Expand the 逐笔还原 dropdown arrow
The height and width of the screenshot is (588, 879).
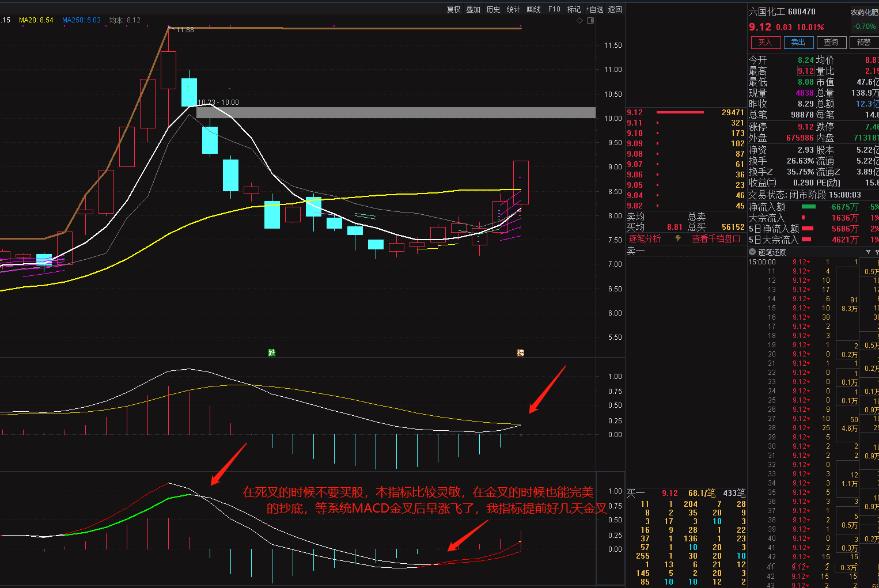pyautogui.click(x=752, y=252)
